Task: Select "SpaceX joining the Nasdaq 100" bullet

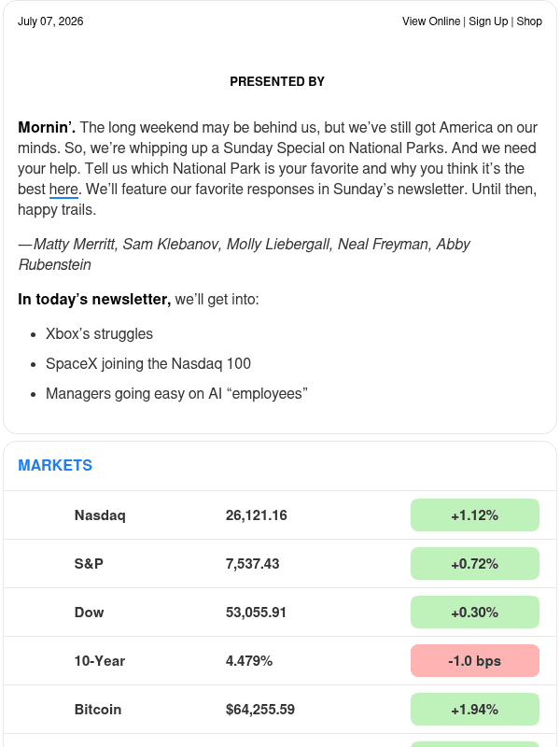Action: (x=148, y=364)
